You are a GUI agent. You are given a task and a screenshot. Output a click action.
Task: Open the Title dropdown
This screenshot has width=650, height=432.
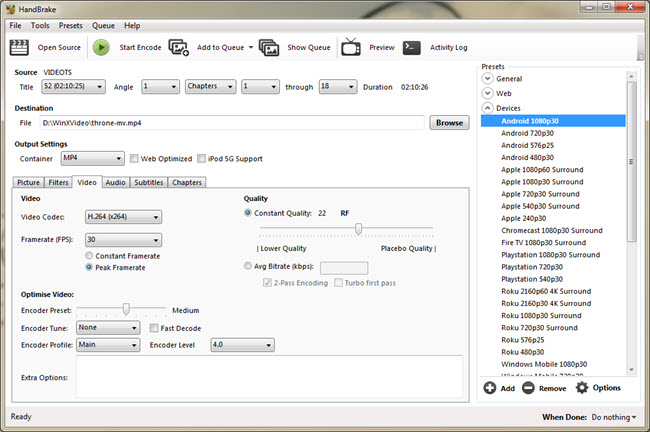tap(73, 86)
